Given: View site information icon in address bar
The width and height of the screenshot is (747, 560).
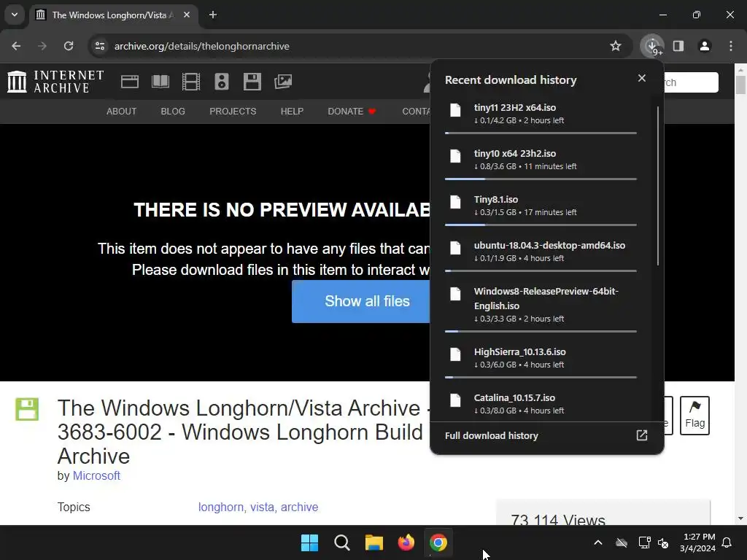Looking at the screenshot, I should [x=100, y=46].
